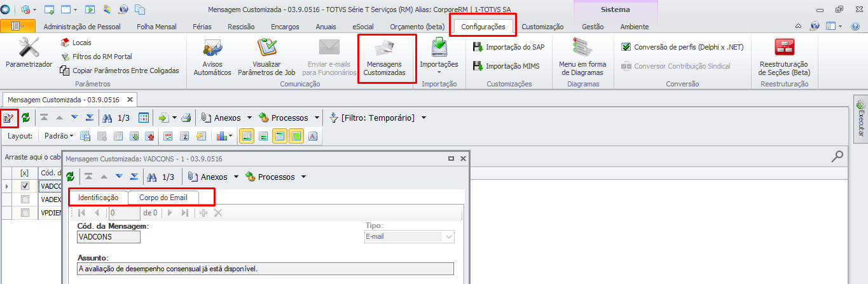Select the Identificação tab
The image size is (868, 284).
click(98, 198)
